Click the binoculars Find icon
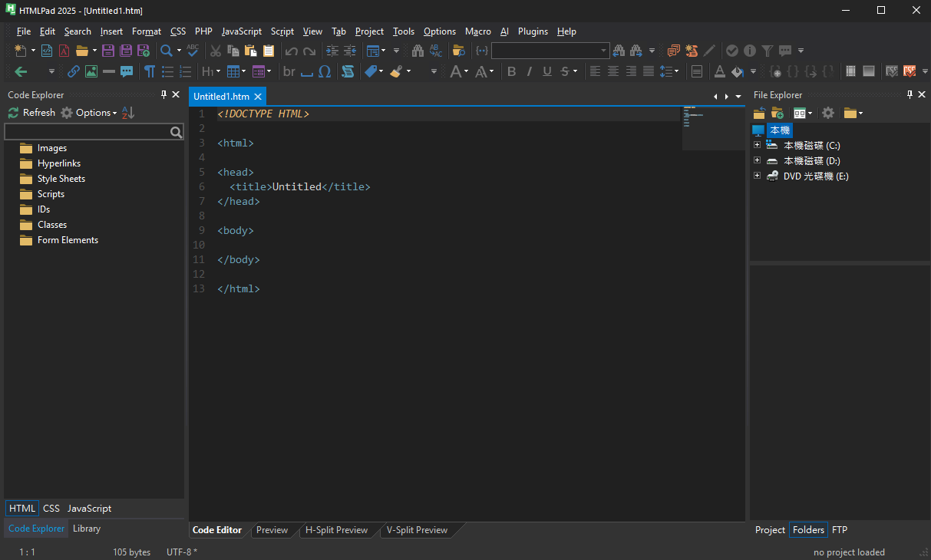The height and width of the screenshot is (560, 931). click(418, 51)
